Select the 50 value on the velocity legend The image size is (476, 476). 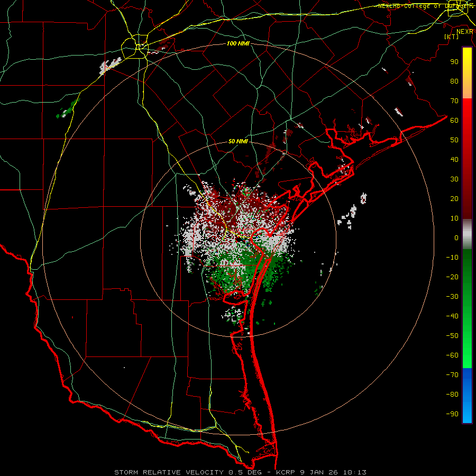pos(454,140)
